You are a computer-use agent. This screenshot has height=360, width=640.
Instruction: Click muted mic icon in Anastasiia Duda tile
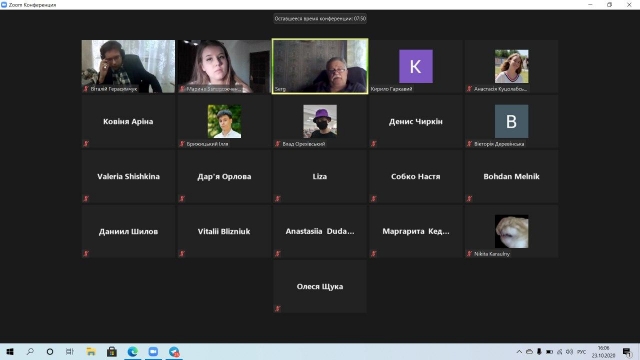point(278,254)
